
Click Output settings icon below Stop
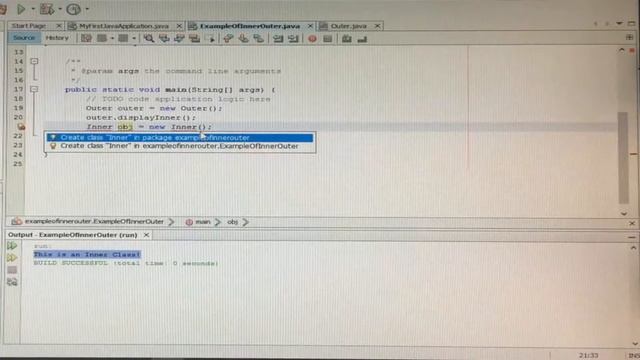[12, 282]
